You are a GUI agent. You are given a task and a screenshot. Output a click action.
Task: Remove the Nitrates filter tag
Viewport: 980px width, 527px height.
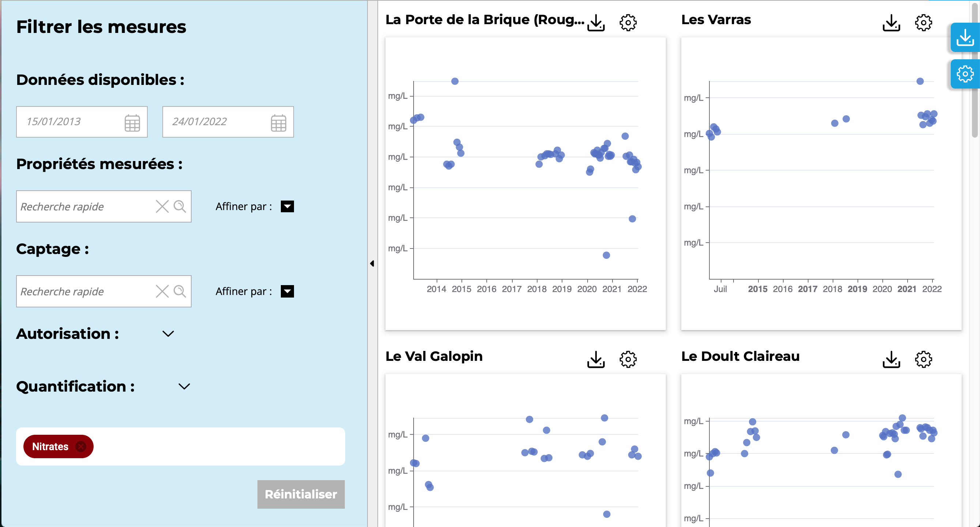coord(81,446)
